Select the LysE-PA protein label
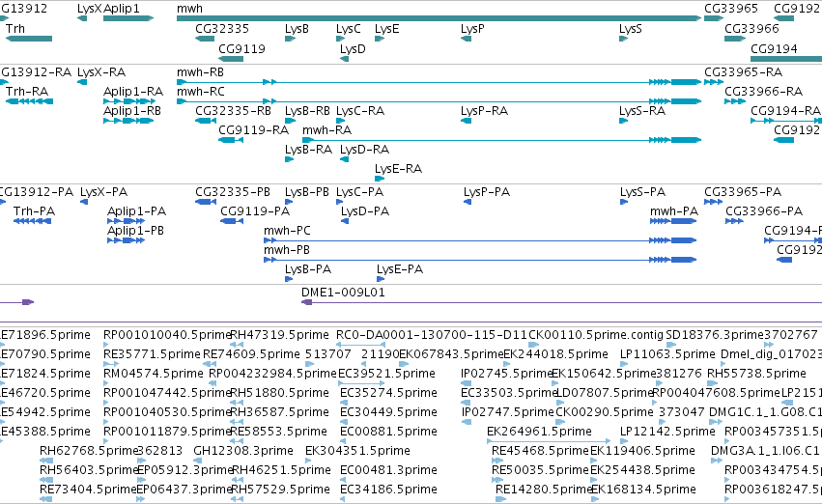This screenshot has width=822, height=504. coord(400,269)
